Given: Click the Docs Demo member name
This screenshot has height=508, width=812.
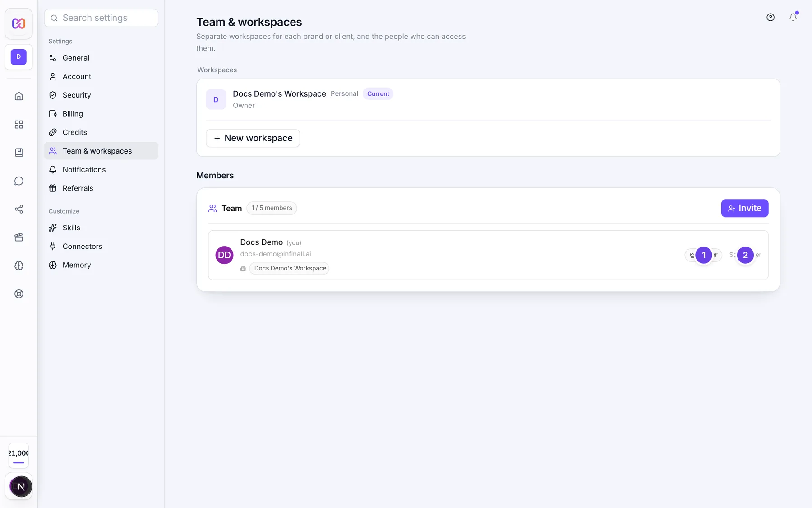Looking at the screenshot, I should [x=262, y=242].
